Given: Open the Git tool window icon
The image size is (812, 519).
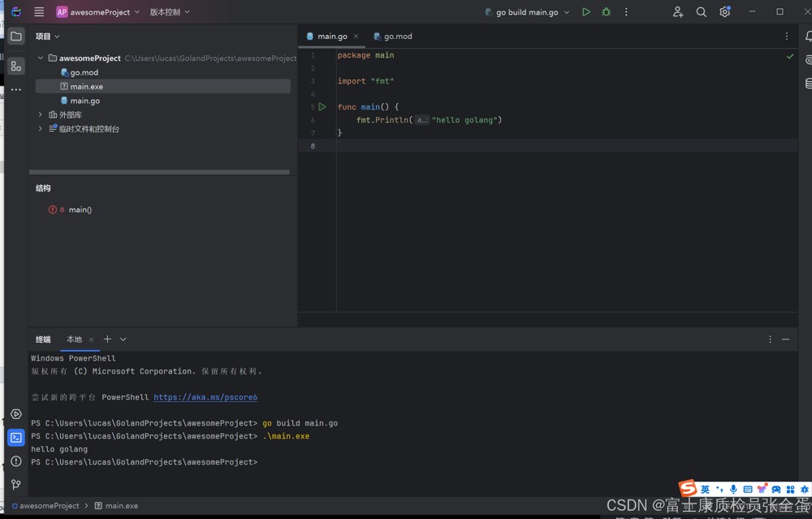Looking at the screenshot, I should point(15,484).
